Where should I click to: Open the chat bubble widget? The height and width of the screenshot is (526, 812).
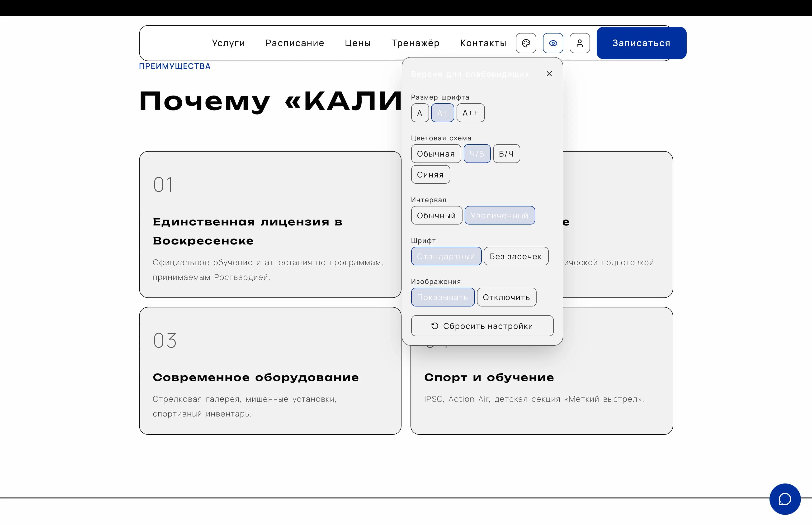tap(785, 499)
